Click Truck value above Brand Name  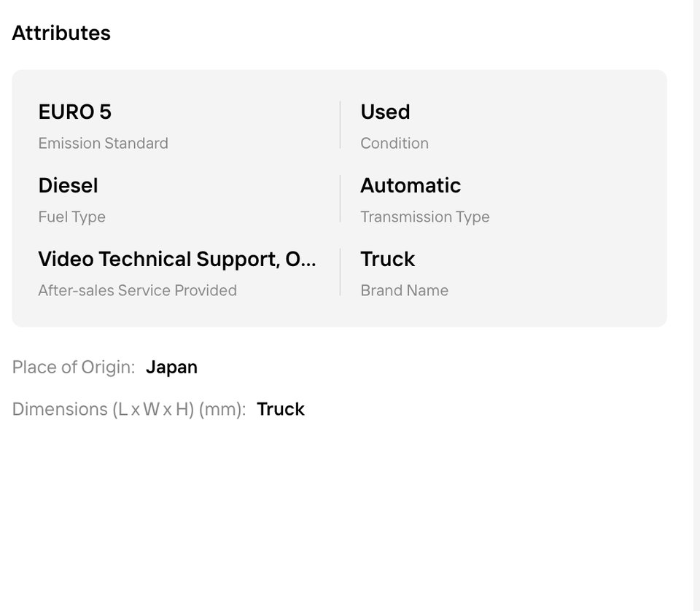387,259
